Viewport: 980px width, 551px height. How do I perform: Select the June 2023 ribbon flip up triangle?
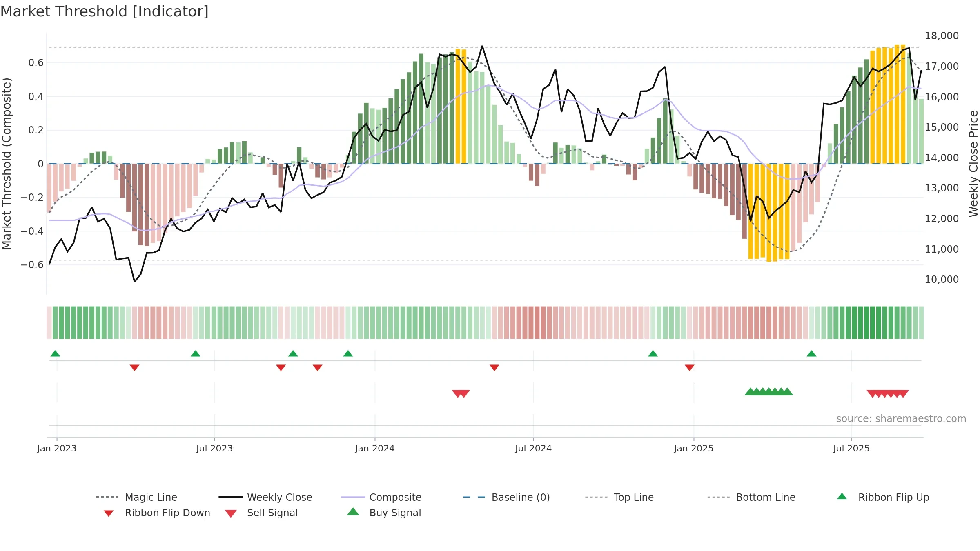[x=196, y=353]
